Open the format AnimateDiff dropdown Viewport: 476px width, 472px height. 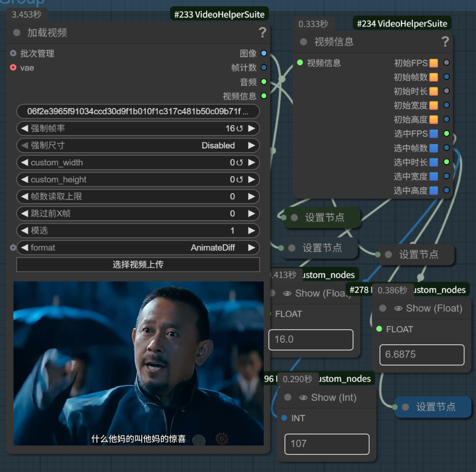coord(138,248)
